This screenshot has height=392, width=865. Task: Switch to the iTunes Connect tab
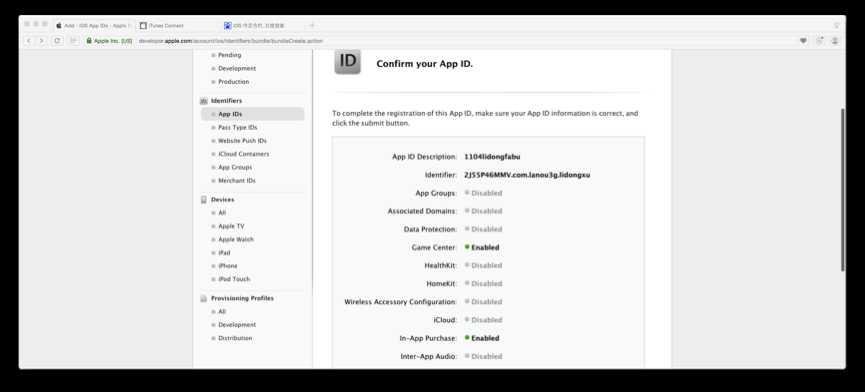[177, 25]
